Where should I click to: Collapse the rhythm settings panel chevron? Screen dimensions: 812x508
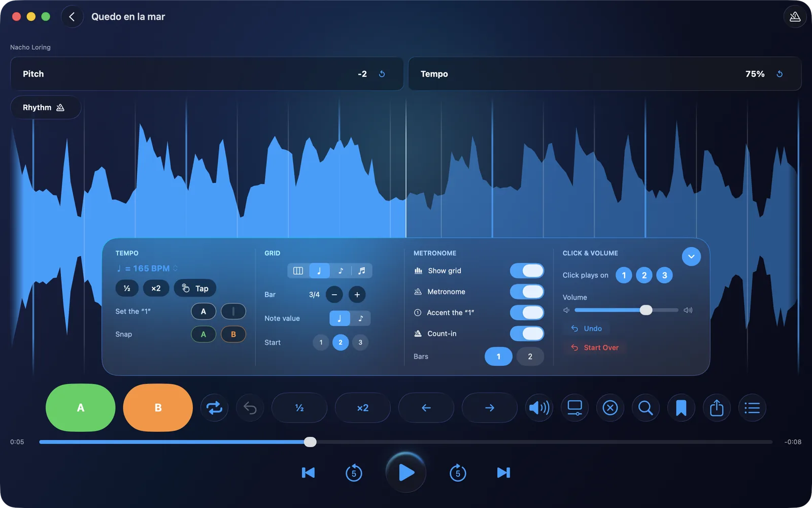click(x=691, y=257)
